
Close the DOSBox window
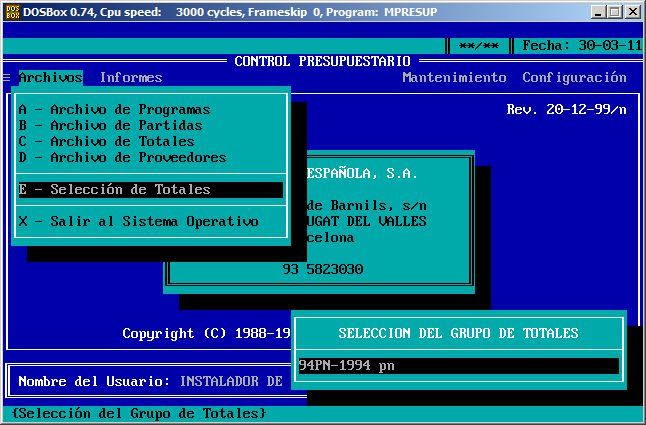tap(632, 12)
